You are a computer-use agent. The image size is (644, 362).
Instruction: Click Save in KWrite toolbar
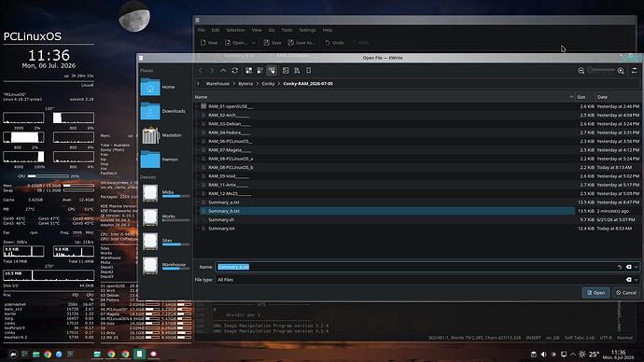[273, 43]
